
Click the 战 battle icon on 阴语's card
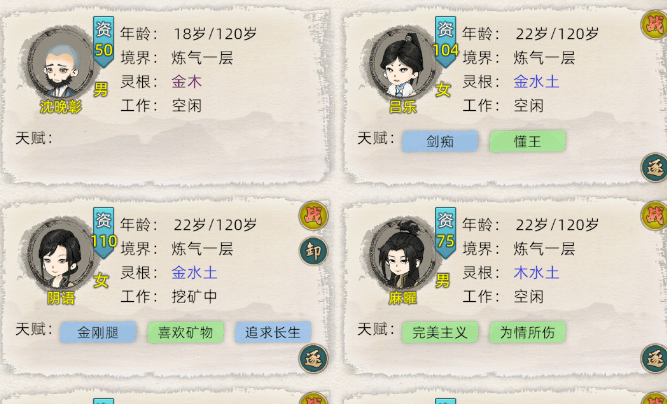coord(314,216)
